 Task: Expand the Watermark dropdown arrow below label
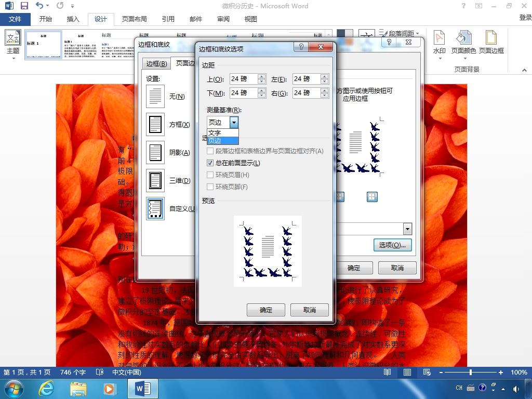coord(440,58)
